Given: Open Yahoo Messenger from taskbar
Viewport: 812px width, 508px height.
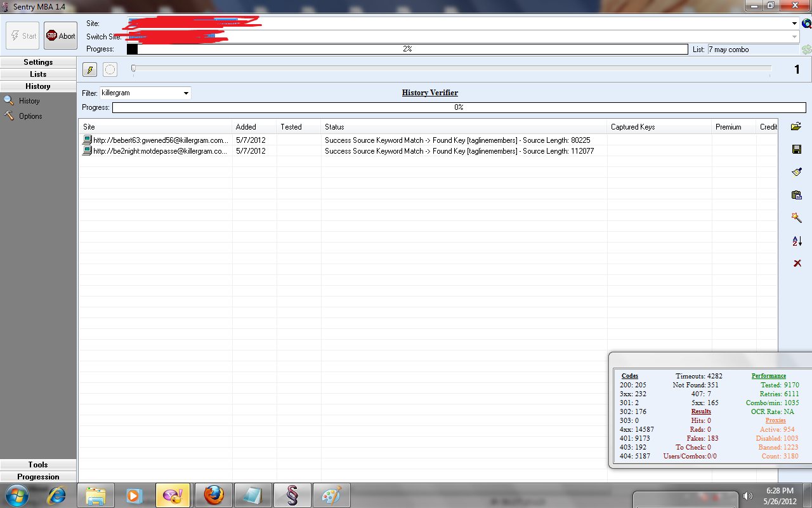Looking at the screenshot, I should [173, 495].
